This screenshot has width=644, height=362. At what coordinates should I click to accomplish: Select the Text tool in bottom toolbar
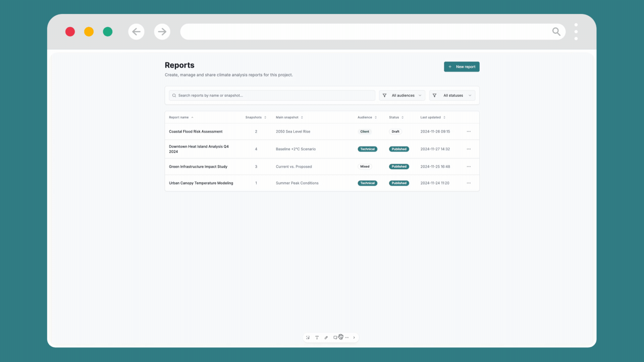click(x=317, y=338)
